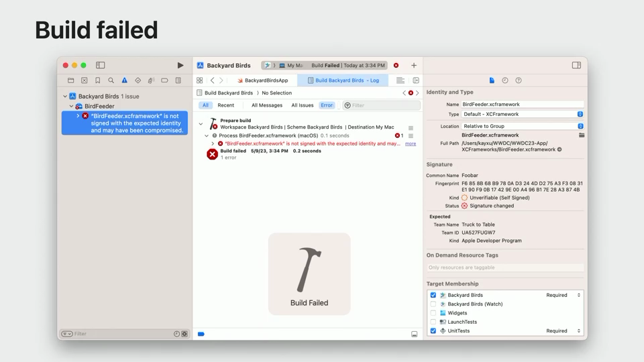Viewport: 644px width, 362px height.
Task: Edit the Name field BirdFeeder.xcframework
Action: (522, 105)
